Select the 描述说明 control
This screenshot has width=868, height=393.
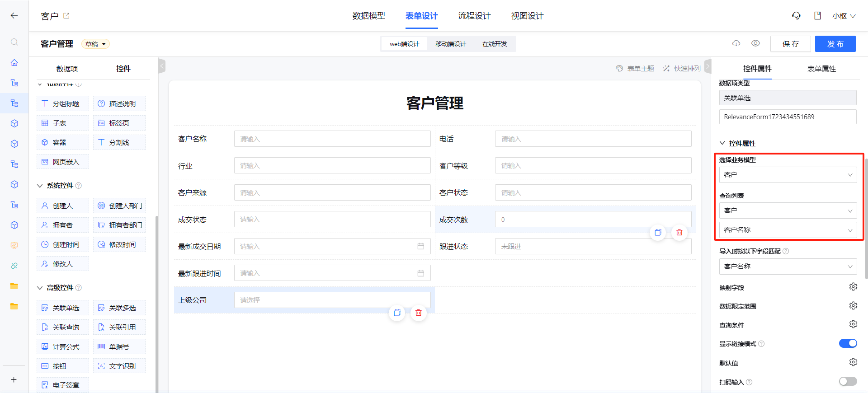pos(119,103)
